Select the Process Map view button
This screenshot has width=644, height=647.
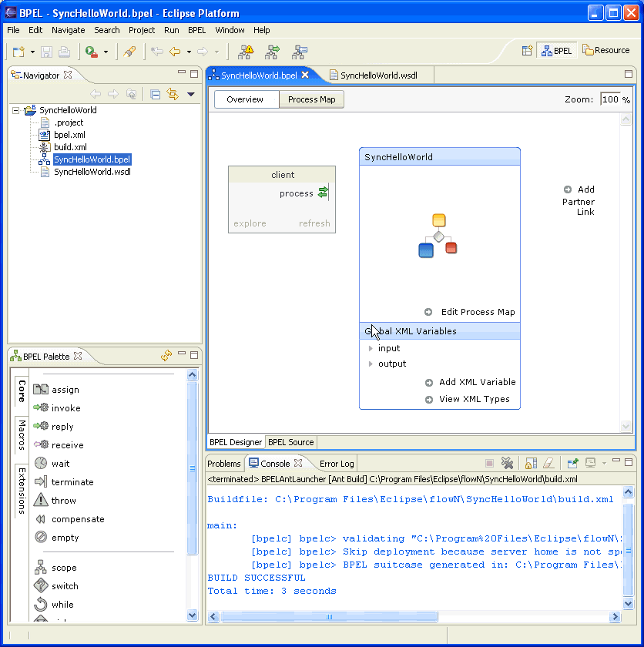pyautogui.click(x=311, y=99)
